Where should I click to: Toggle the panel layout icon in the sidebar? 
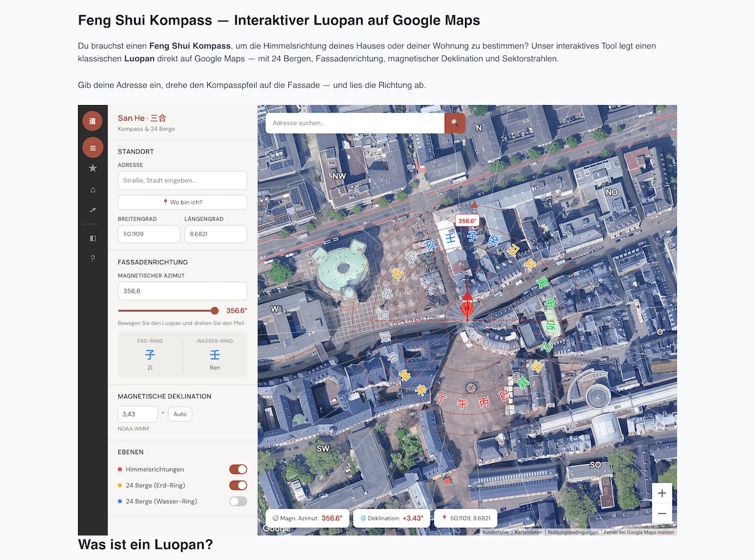[x=92, y=238]
